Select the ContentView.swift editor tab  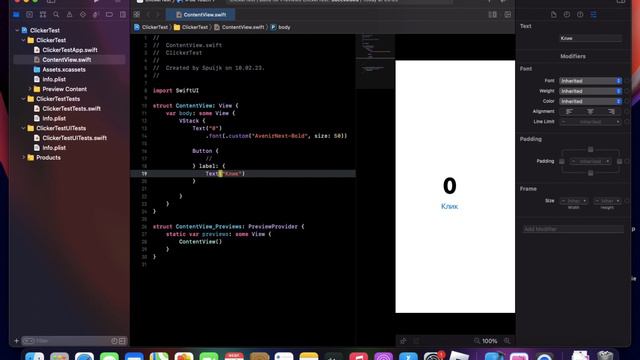click(x=200, y=15)
